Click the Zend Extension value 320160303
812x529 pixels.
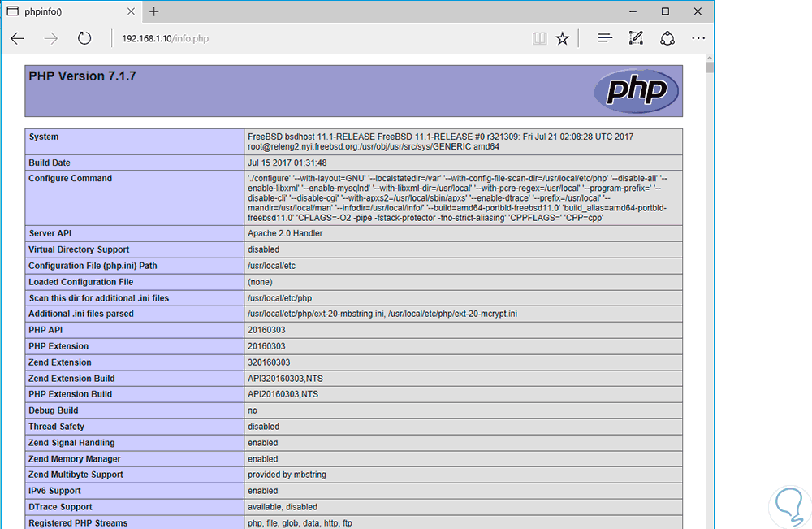click(269, 362)
